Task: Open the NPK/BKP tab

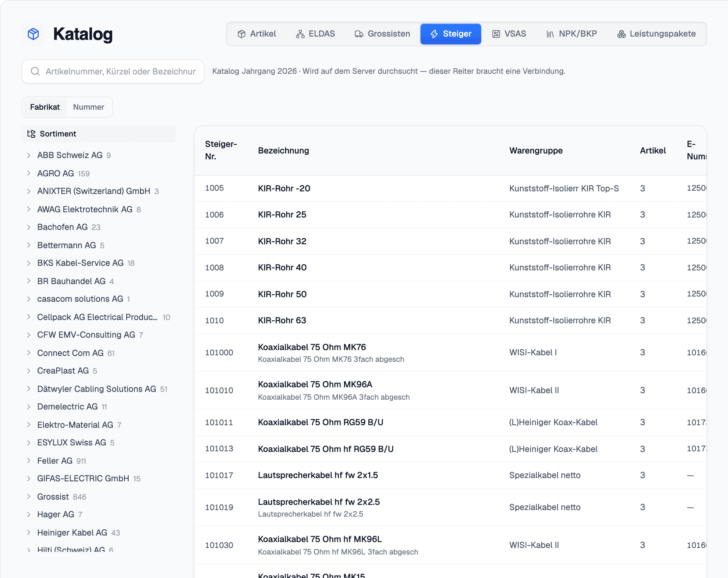Action: click(572, 34)
